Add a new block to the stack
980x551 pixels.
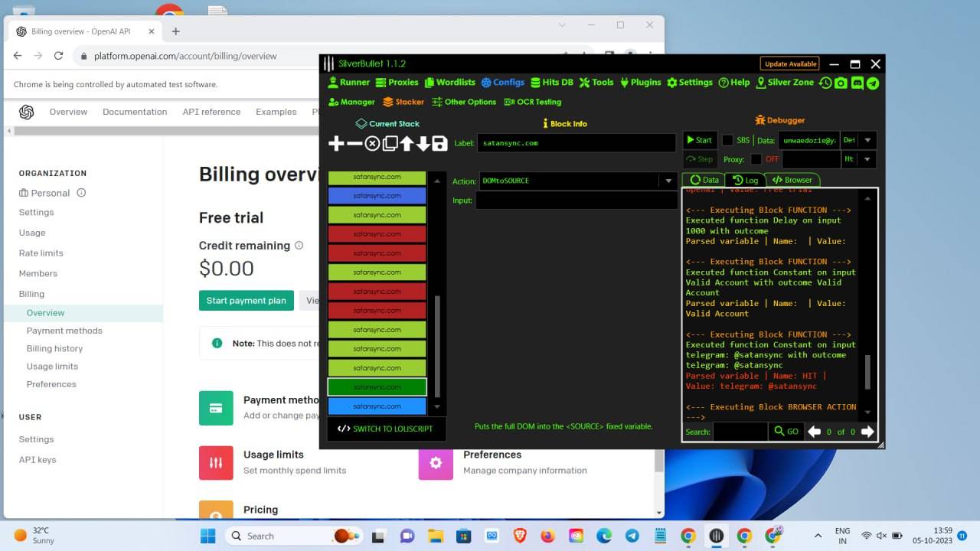coord(336,143)
